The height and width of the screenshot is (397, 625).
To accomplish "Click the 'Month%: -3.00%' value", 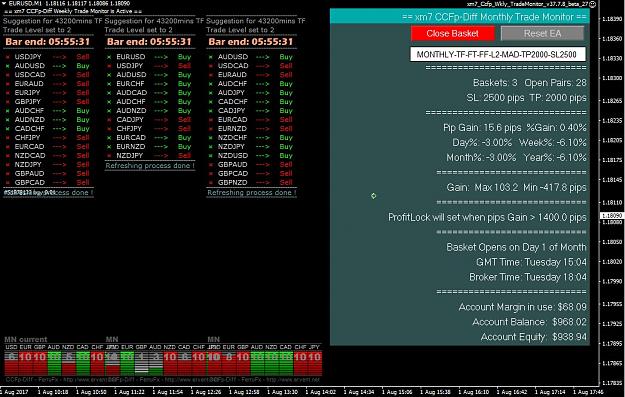I will (x=481, y=158).
